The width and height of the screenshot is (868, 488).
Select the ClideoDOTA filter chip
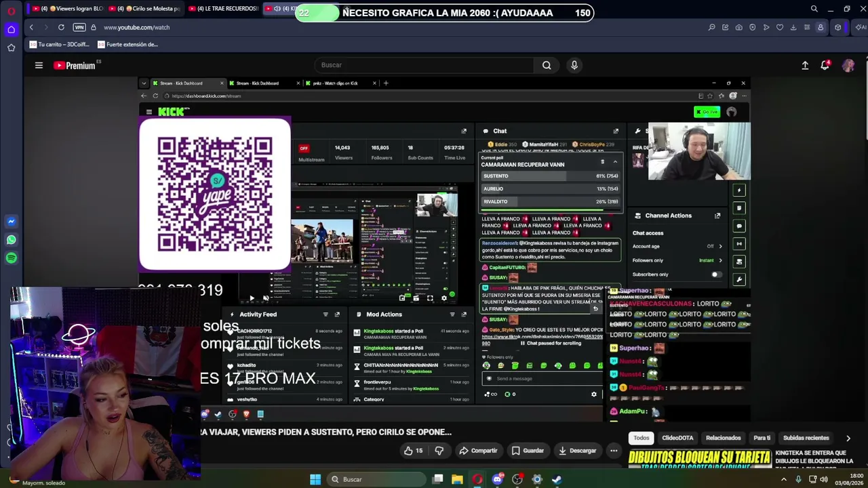(677, 438)
